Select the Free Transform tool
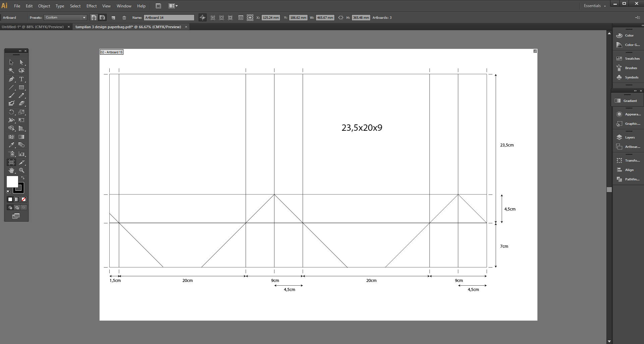 click(21, 120)
